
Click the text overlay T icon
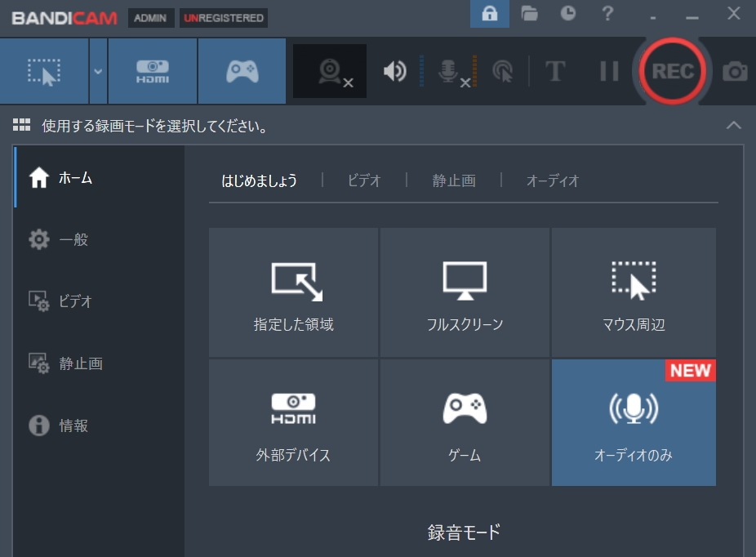(x=555, y=71)
